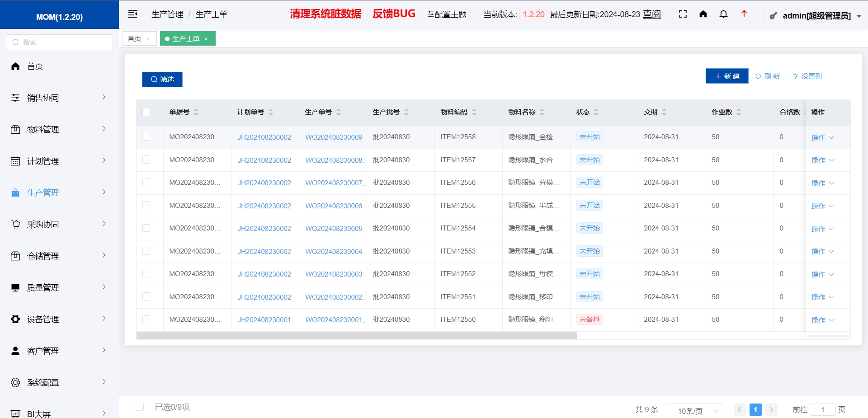
Task: Click the horizontal table scrollbar
Action: click(x=357, y=335)
